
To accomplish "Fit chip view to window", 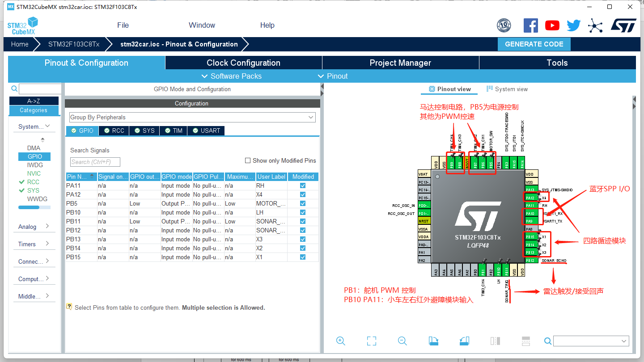I will [x=371, y=341].
